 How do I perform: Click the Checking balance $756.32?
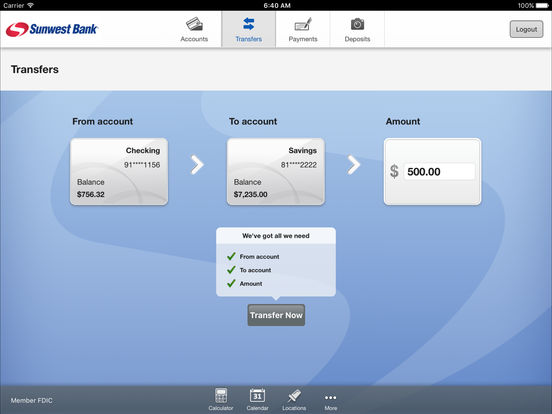[90, 194]
